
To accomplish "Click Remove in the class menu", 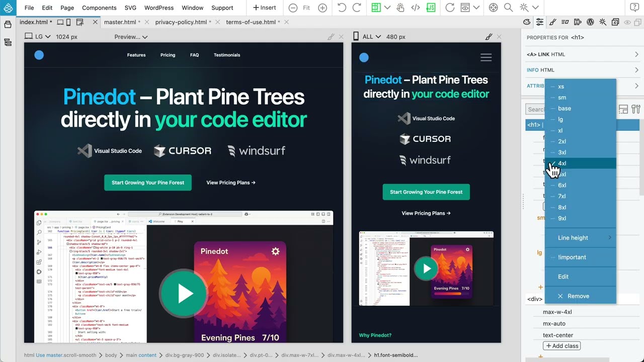I will click(x=581, y=296).
